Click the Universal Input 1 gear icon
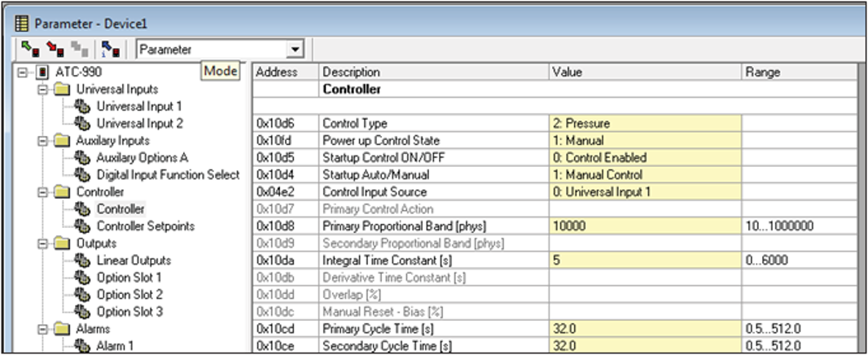Viewport: 868px width, 355px height. (x=82, y=107)
